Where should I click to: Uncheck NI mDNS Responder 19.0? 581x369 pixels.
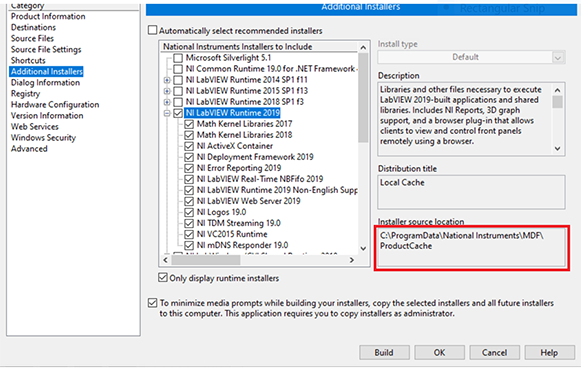click(189, 245)
